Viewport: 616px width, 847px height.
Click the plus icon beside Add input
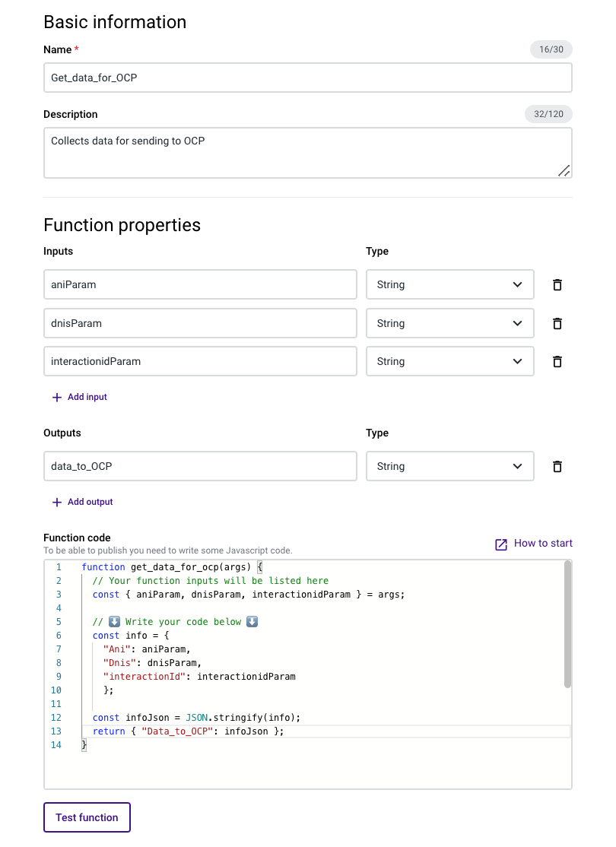click(56, 397)
